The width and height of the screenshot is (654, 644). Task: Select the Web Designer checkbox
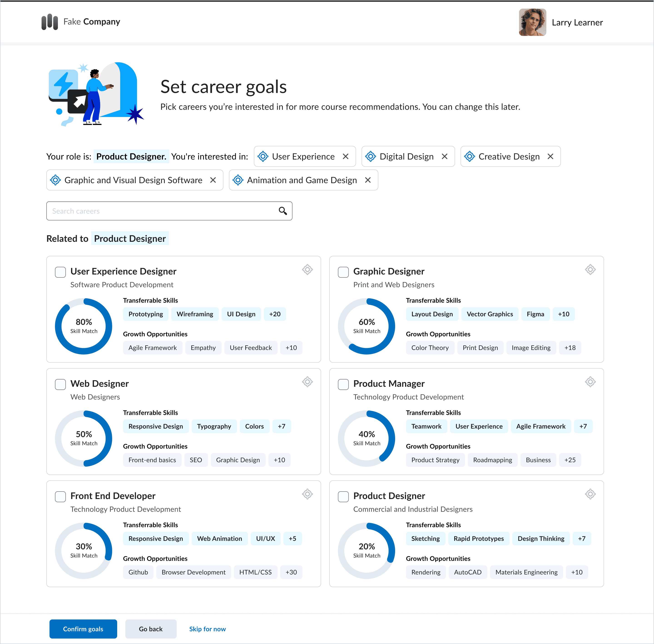point(60,384)
